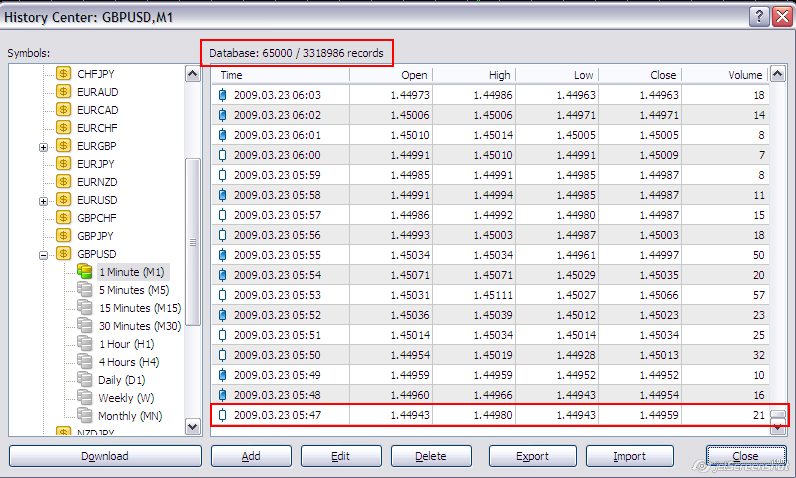Click the EURUSD symbol coin icon
The width and height of the screenshot is (796, 478).
click(x=63, y=200)
